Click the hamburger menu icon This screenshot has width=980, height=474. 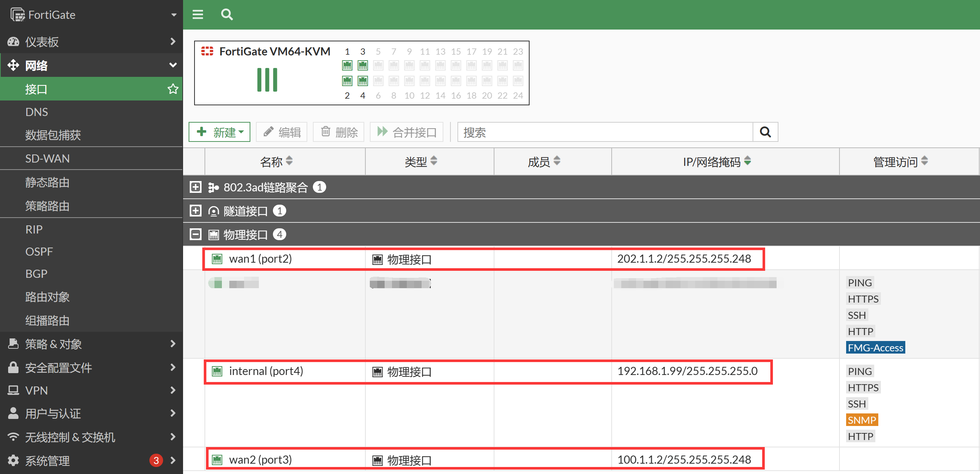(x=197, y=14)
